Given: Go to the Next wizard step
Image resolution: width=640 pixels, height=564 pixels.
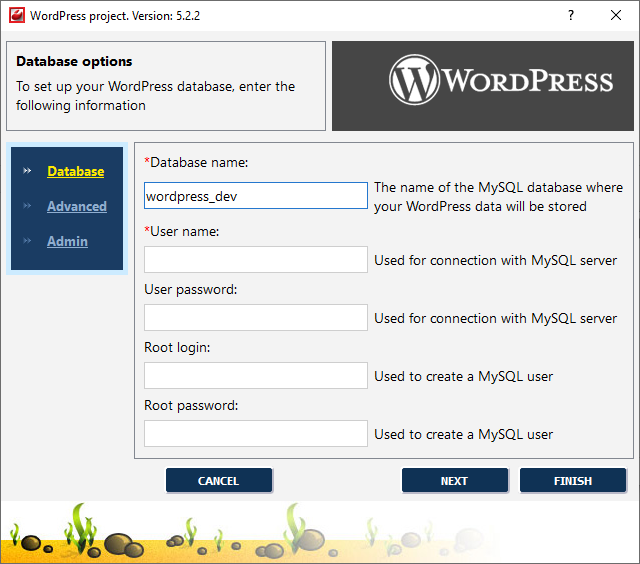Looking at the screenshot, I should point(455,480).
